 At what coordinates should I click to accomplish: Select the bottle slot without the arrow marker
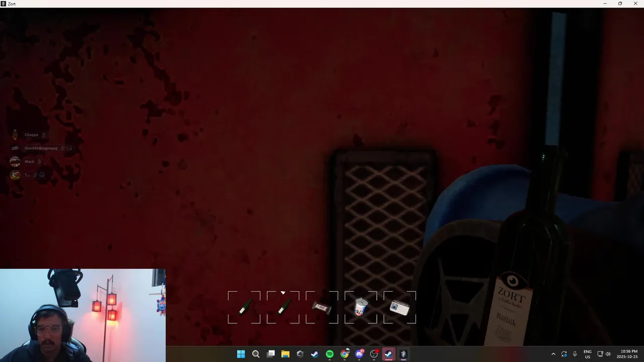[244, 307]
